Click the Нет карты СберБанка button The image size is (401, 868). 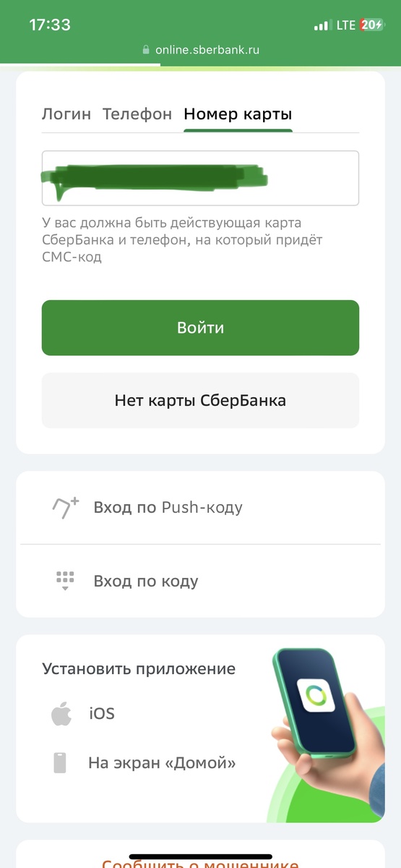200,400
